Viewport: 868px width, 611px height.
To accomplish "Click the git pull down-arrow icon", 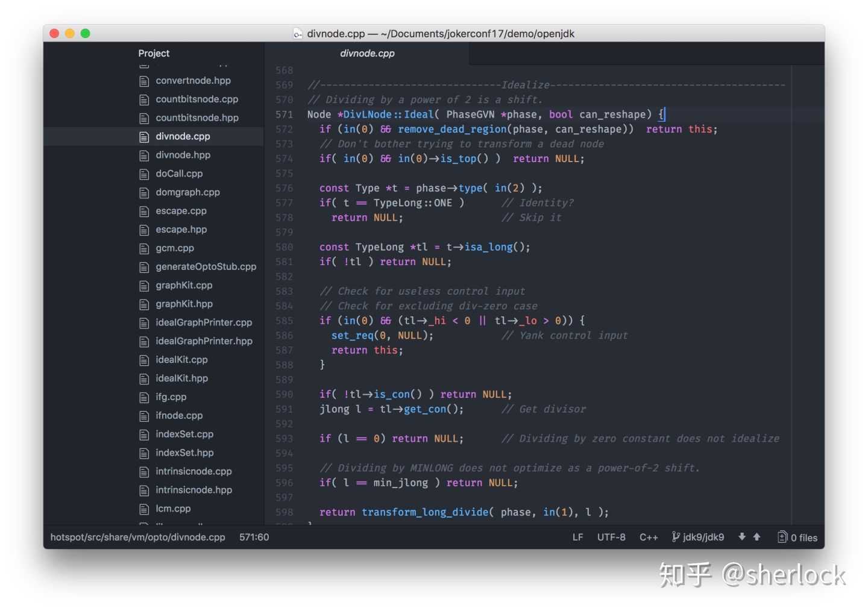I will pyautogui.click(x=742, y=537).
